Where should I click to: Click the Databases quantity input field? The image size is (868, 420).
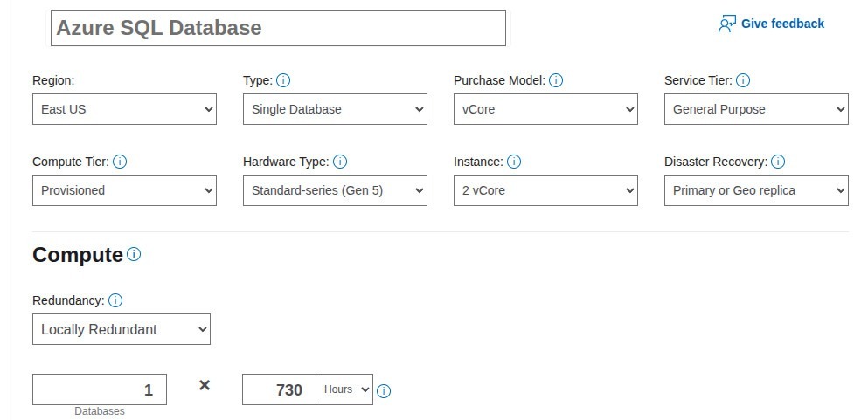coord(100,389)
